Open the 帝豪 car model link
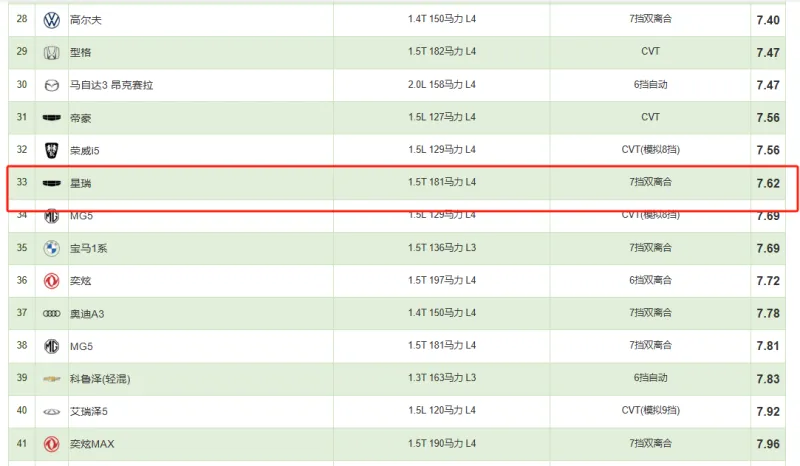 (x=80, y=118)
